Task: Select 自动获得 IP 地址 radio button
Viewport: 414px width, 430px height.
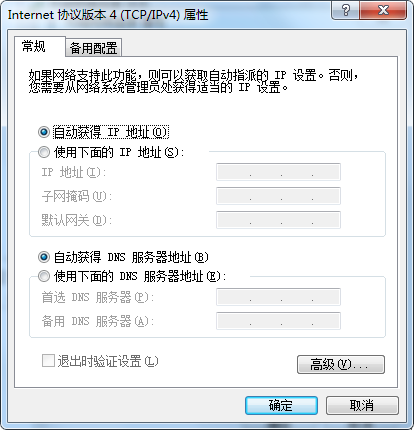Action: (44, 132)
